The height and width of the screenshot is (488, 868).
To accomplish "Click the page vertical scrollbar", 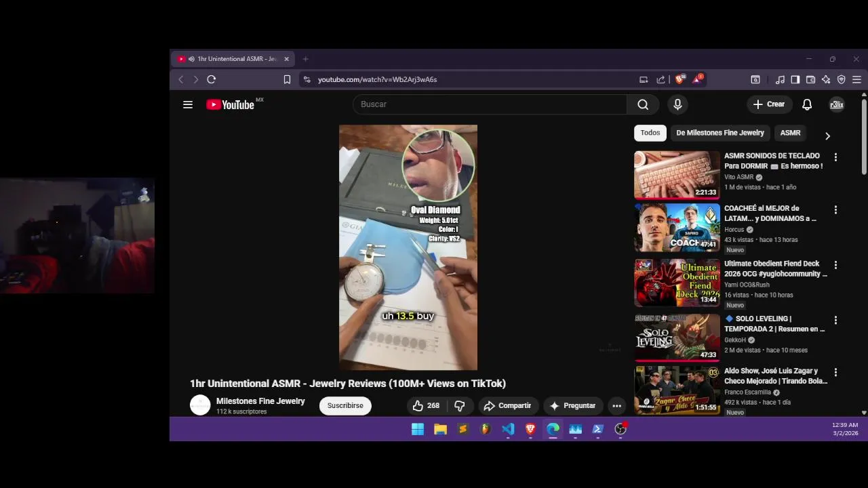I will (864, 137).
